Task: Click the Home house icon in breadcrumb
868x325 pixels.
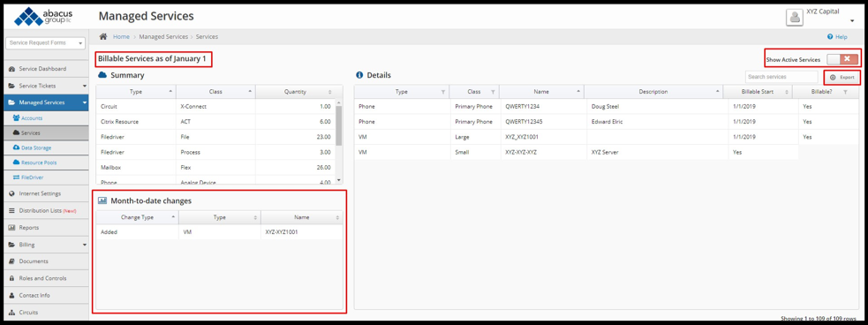Action: [103, 36]
